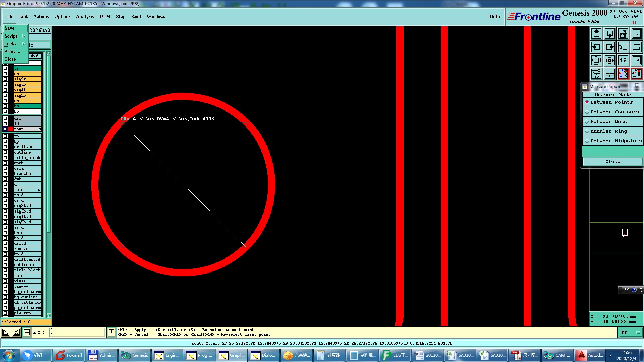
Task: Toggle checkbox for the rout layer
Action: [5, 129]
